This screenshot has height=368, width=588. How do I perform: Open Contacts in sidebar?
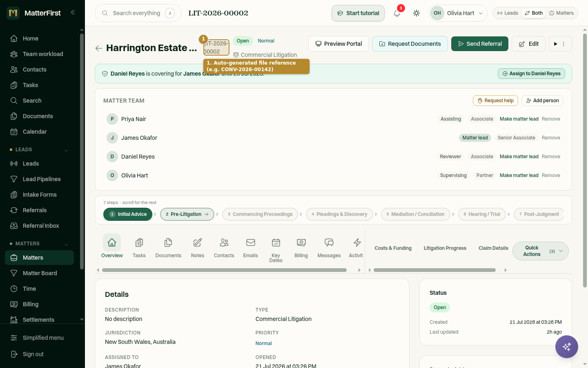point(39,70)
